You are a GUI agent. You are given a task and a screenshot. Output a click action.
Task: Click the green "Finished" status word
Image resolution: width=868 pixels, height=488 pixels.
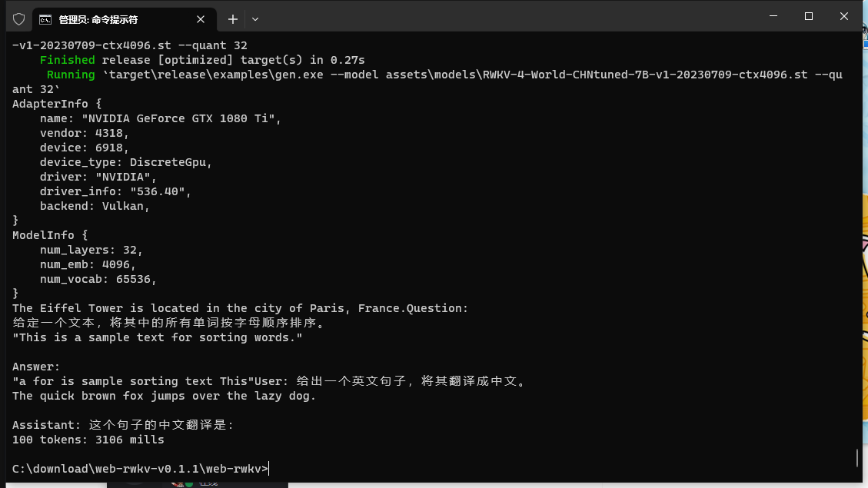(x=68, y=60)
